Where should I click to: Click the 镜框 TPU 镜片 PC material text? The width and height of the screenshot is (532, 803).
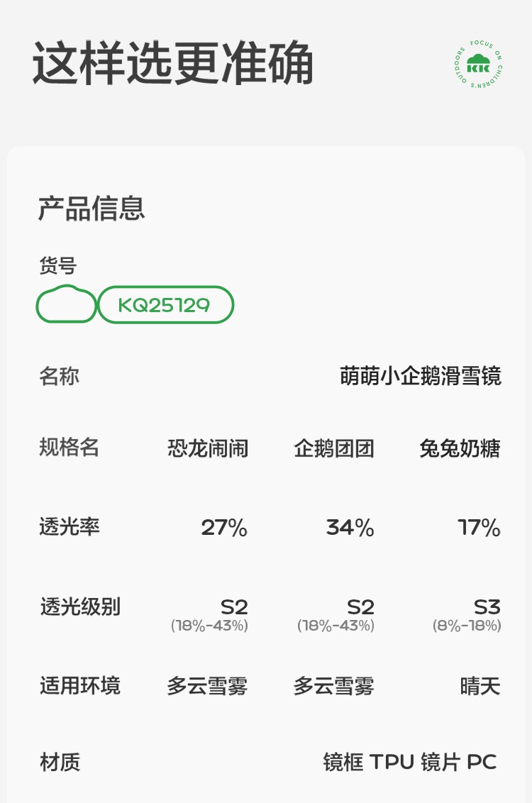click(x=410, y=763)
